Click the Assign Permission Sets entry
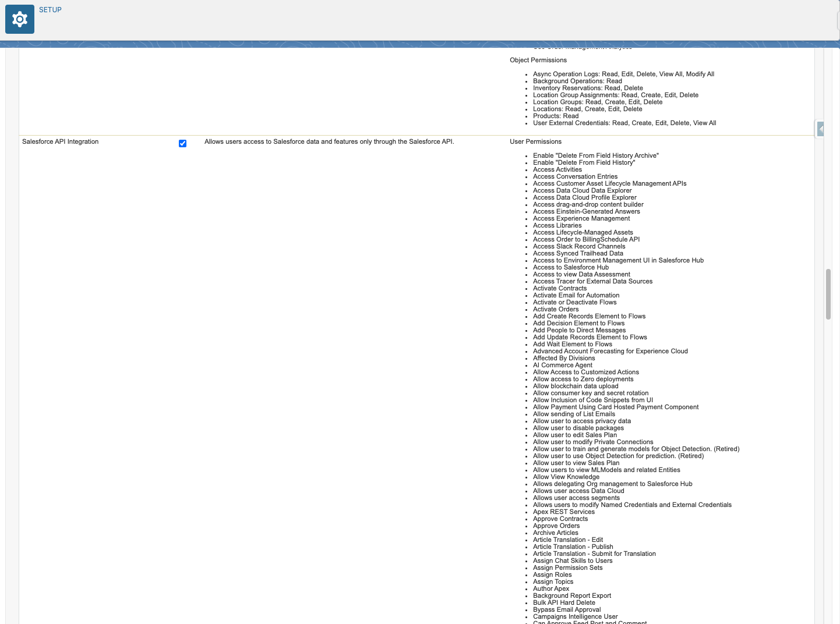 coord(567,568)
